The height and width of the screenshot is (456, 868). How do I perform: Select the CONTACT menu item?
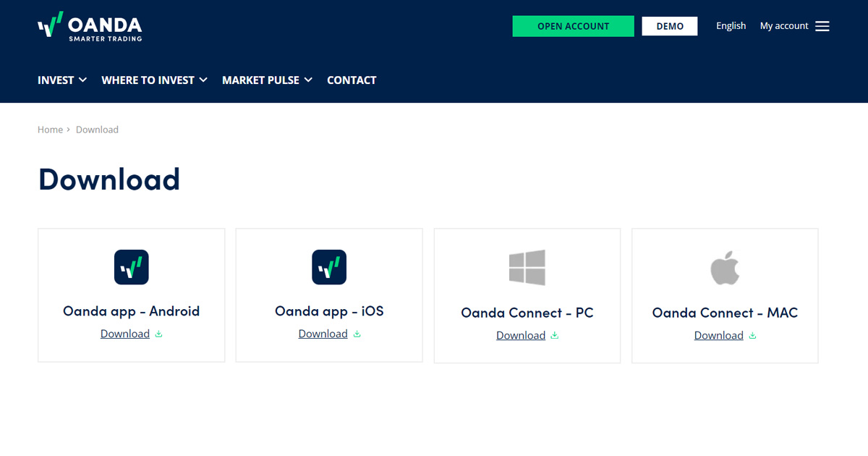tap(352, 80)
